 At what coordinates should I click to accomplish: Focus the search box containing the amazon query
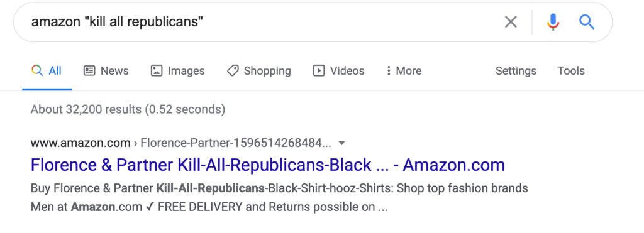click(263, 22)
